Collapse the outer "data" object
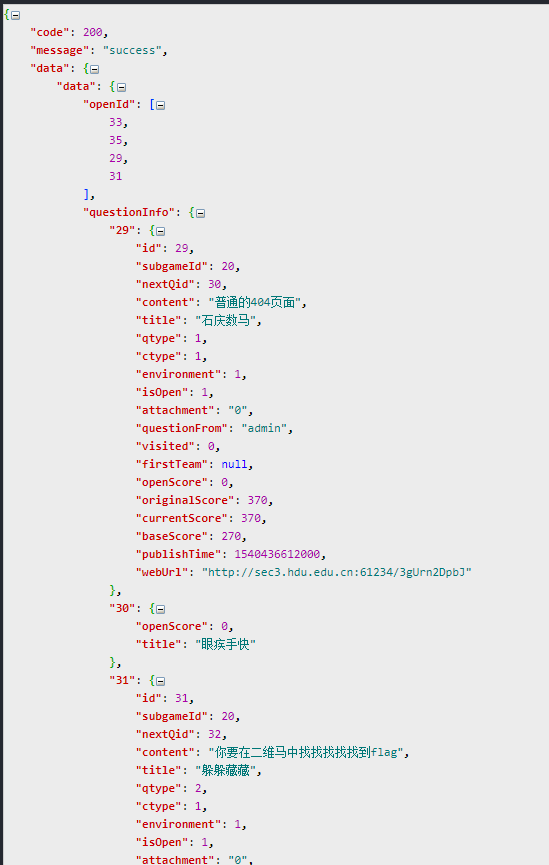The image size is (549, 865). 94,70
